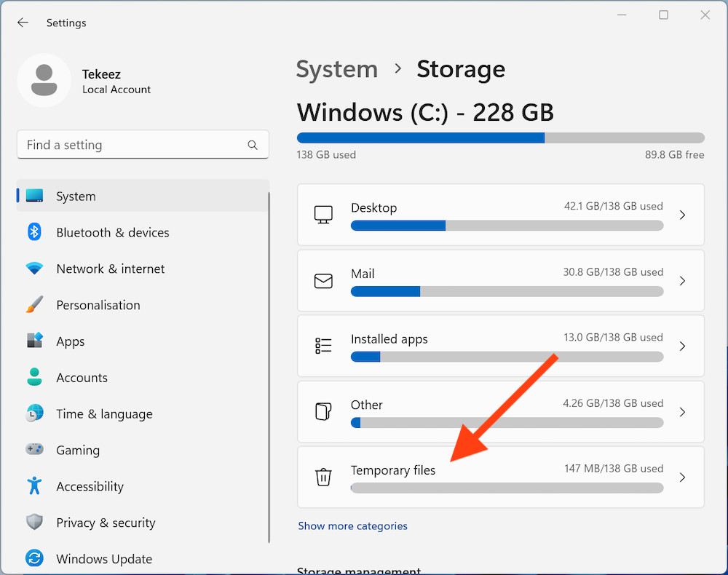Click the Accessibility figure icon

(x=34, y=486)
